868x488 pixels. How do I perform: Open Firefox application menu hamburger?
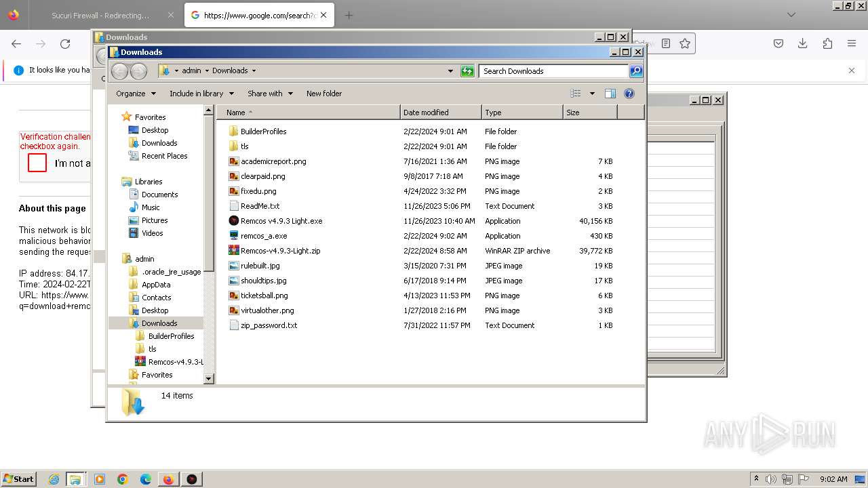(852, 43)
